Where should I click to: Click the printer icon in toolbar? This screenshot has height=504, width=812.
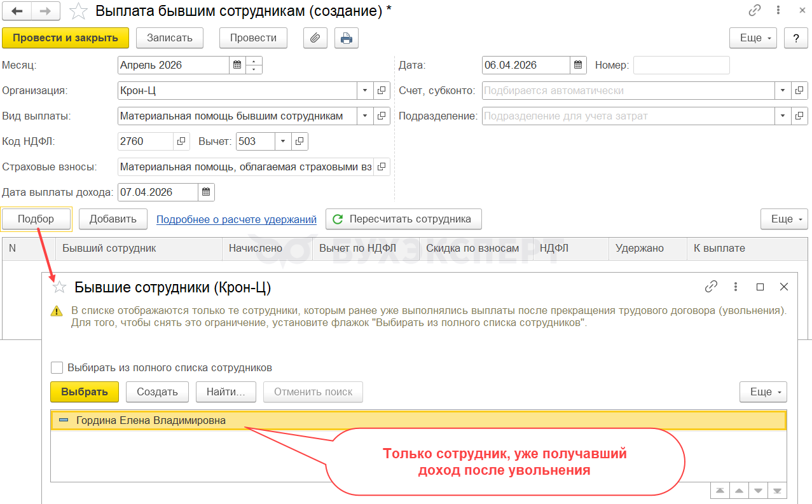[x=347, y=38]
